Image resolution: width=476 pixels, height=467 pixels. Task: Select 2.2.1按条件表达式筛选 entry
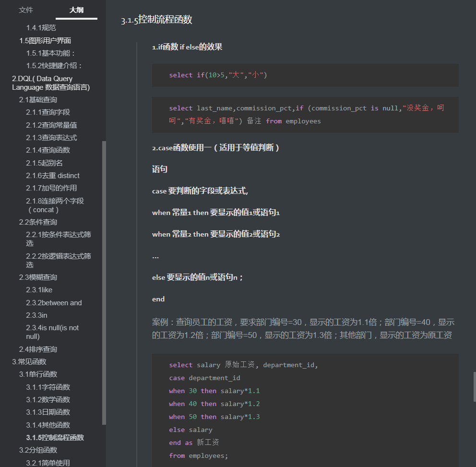pyautogui.click(x=59, y=239)
